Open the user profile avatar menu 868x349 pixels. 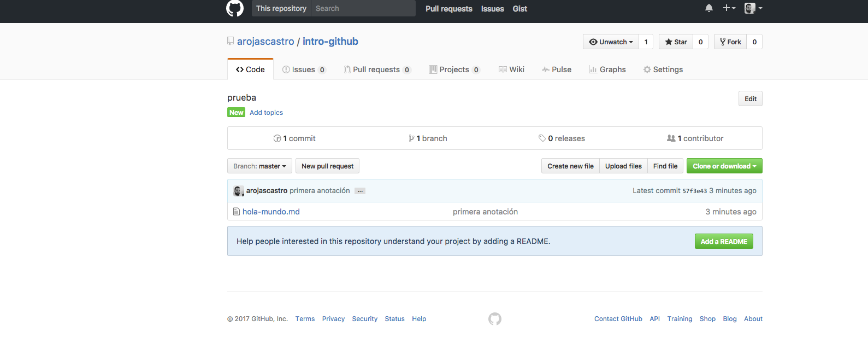click(x=753, y=8)
